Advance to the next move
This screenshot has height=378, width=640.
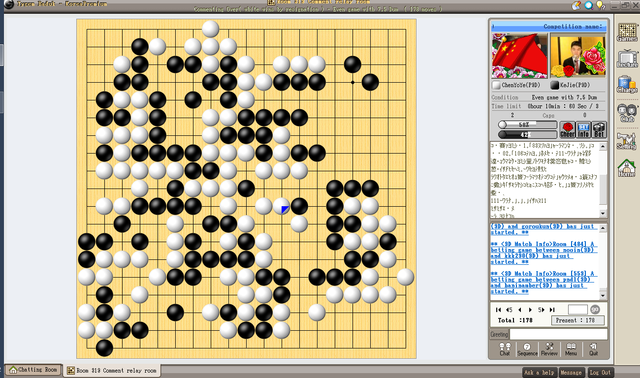530,310
